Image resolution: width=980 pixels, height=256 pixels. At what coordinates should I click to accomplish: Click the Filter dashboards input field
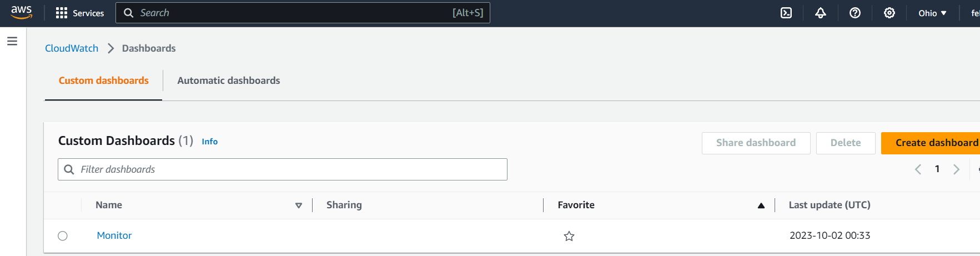tap(289, 169)
